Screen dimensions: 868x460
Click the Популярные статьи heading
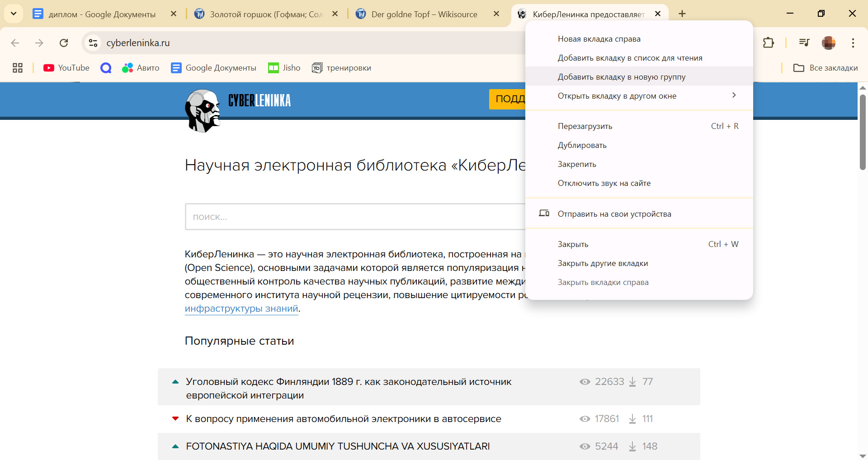tap(239, 341)
